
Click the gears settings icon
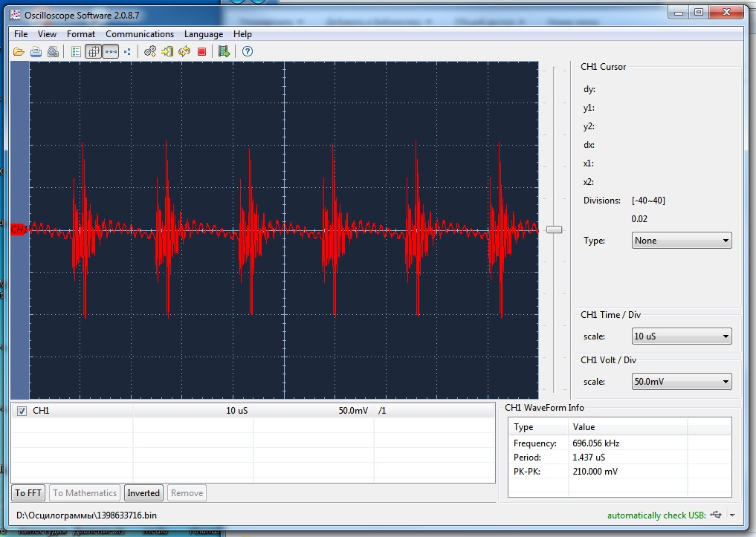[149, 51]
